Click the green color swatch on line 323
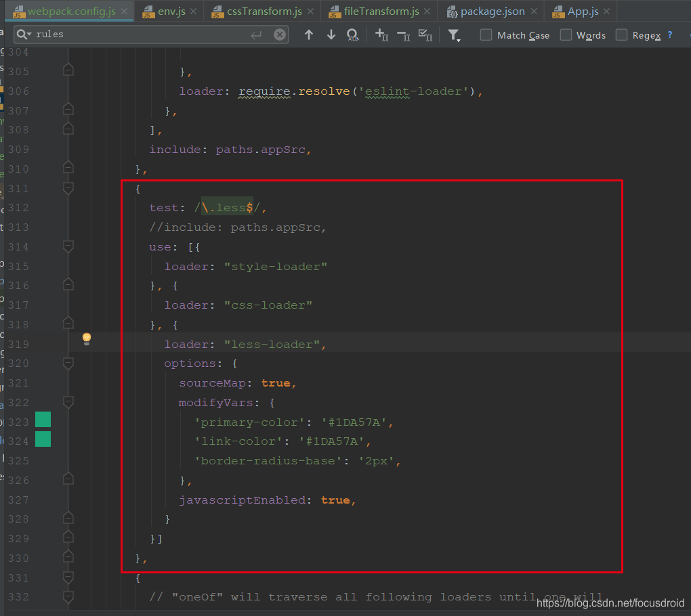 point(43,420)
